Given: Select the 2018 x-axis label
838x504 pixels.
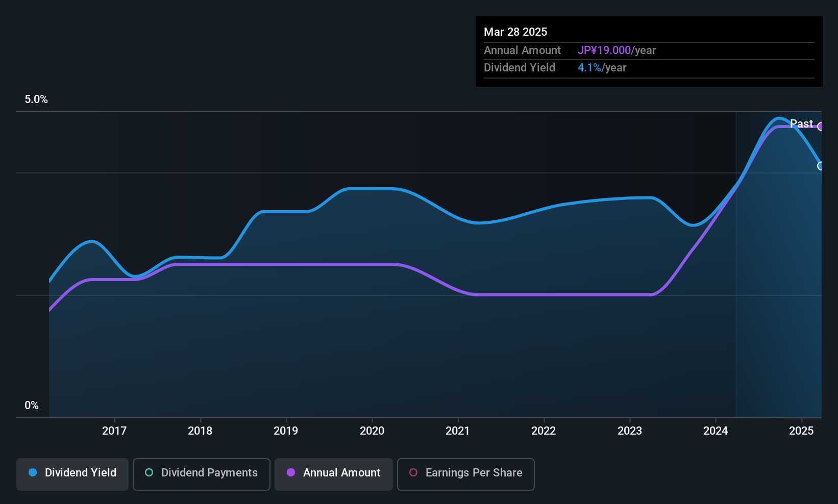Looking at the screenshot, I should [200, 431].
